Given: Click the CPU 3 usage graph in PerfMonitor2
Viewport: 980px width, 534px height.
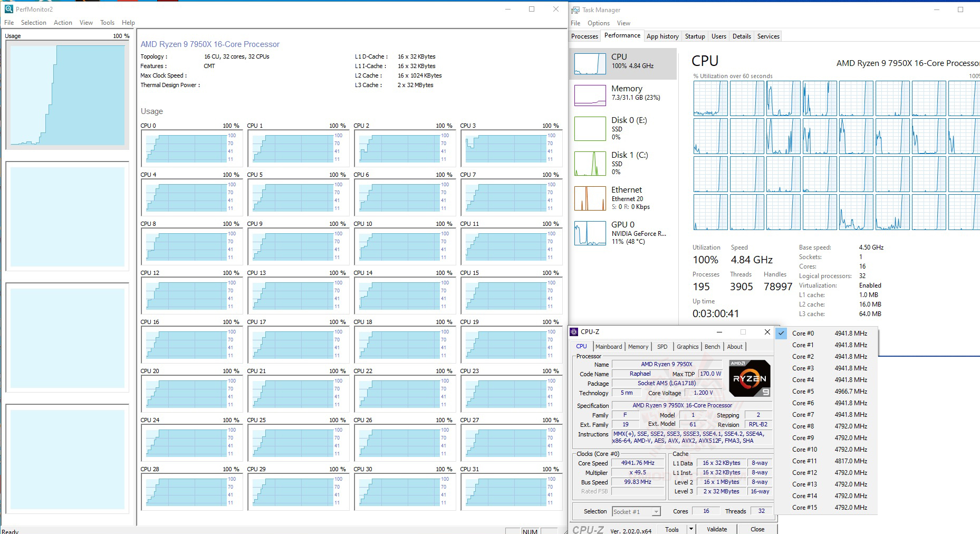Looking at the screenshot, I should pyautogui.click(x=512, y=149).
